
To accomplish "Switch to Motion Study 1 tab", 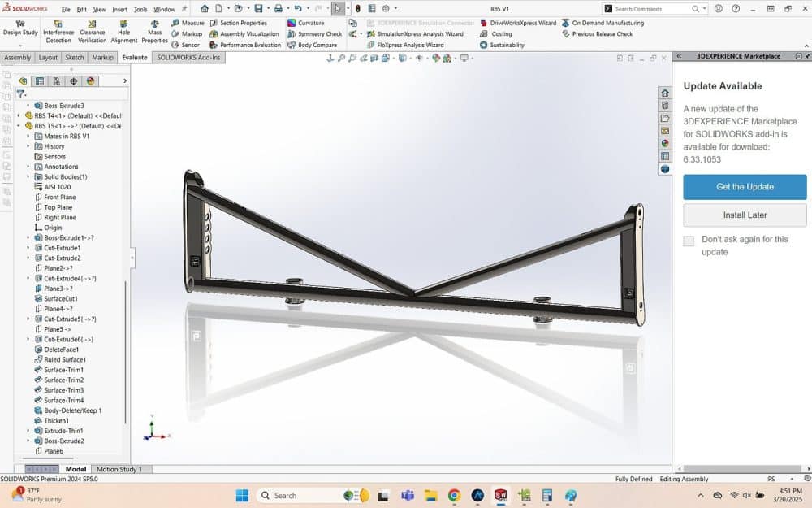I will pyautogui.click(x=119, y=469).
